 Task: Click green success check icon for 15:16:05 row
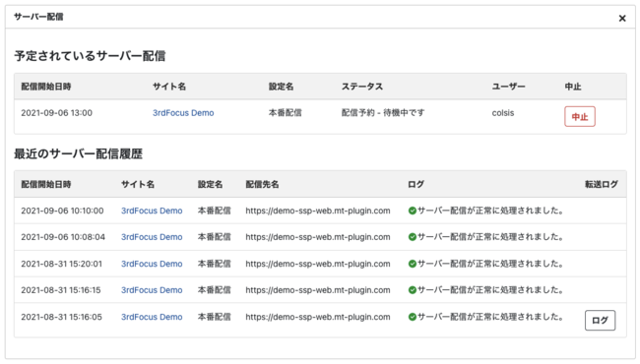(x=413, y=317)
